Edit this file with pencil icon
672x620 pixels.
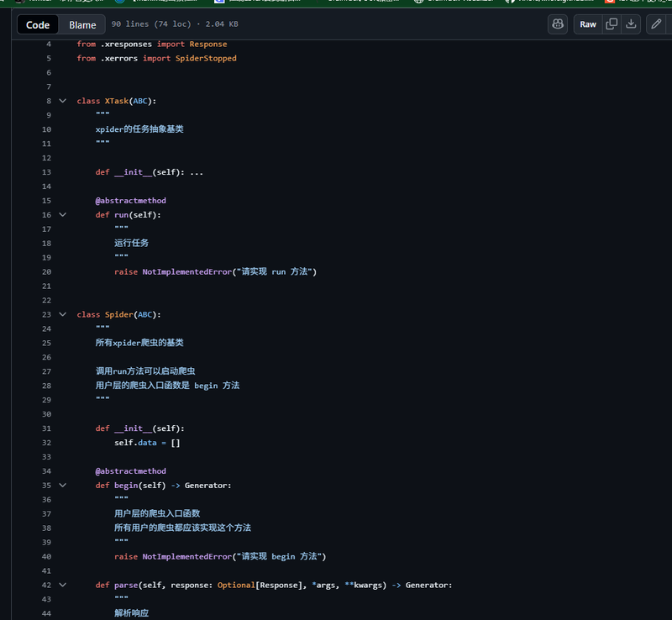pyautogui.click(x=656, y=24)
